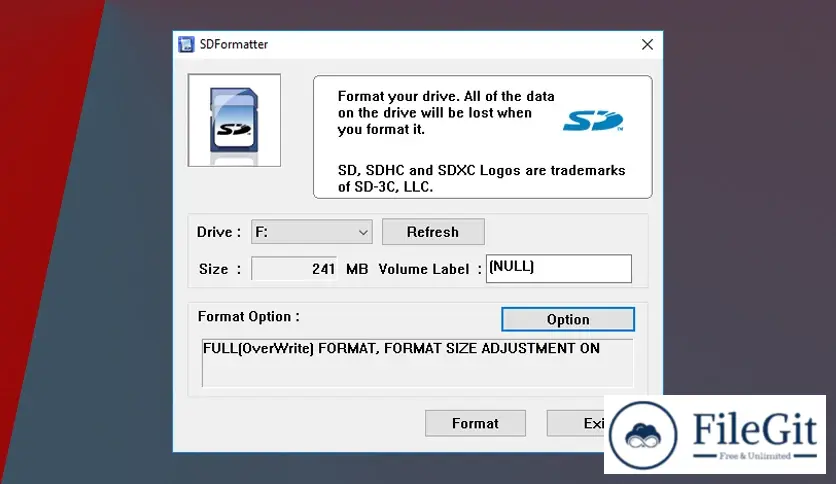Close the SDFormatter window
This screenshot has width=836, height=484.
pyautogui.click(x=647, y=44)
